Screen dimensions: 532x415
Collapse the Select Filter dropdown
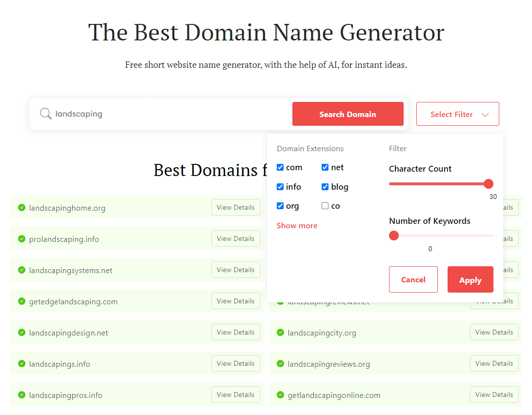click(457, 114)
